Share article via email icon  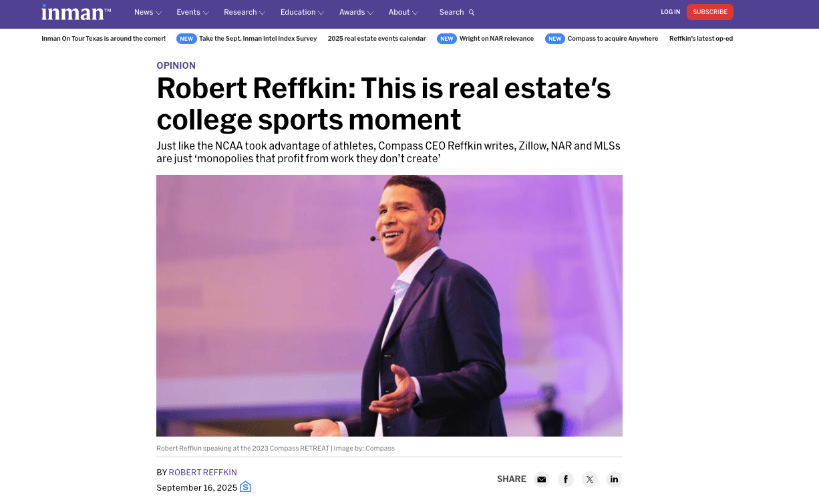tap(542, 479)
